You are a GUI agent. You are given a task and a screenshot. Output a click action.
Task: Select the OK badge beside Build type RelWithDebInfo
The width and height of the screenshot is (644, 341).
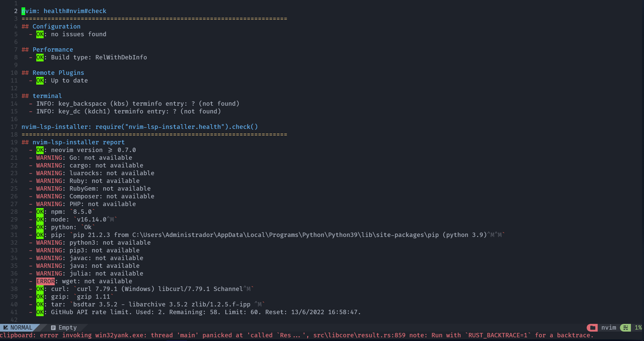(x=40, y=57)
